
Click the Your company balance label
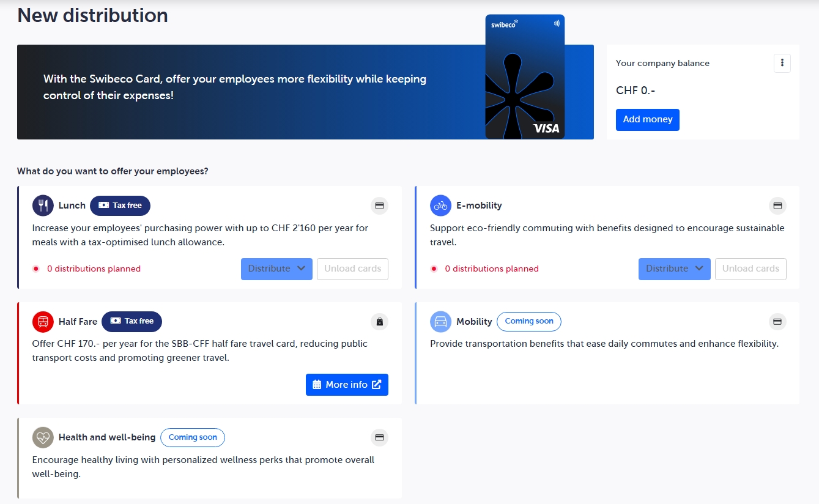click(662, 63)
